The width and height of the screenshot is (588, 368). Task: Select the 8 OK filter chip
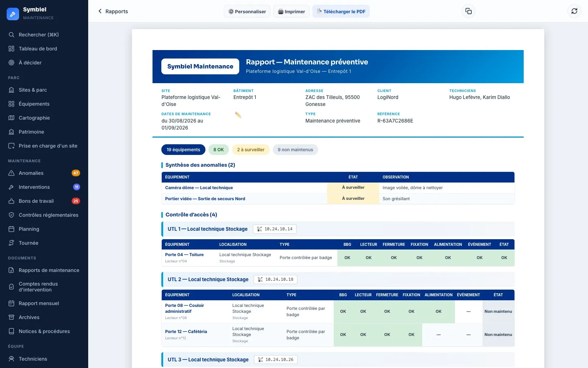pos(219,150)
